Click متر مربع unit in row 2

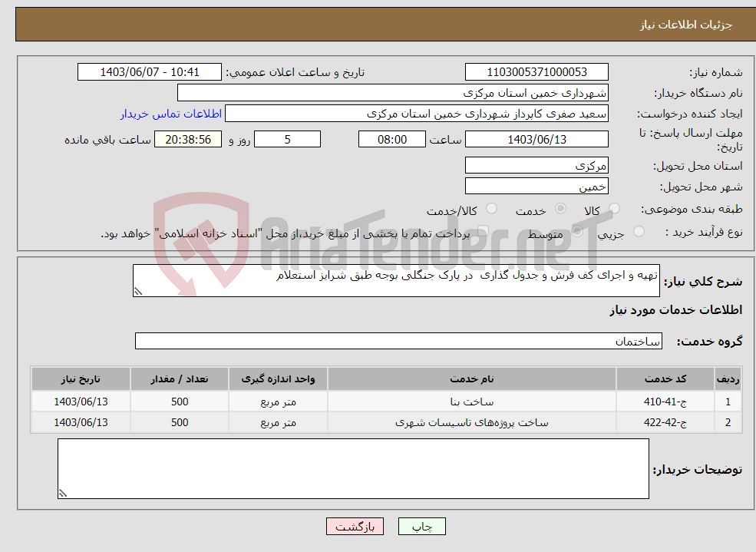[x=278, y=422]
